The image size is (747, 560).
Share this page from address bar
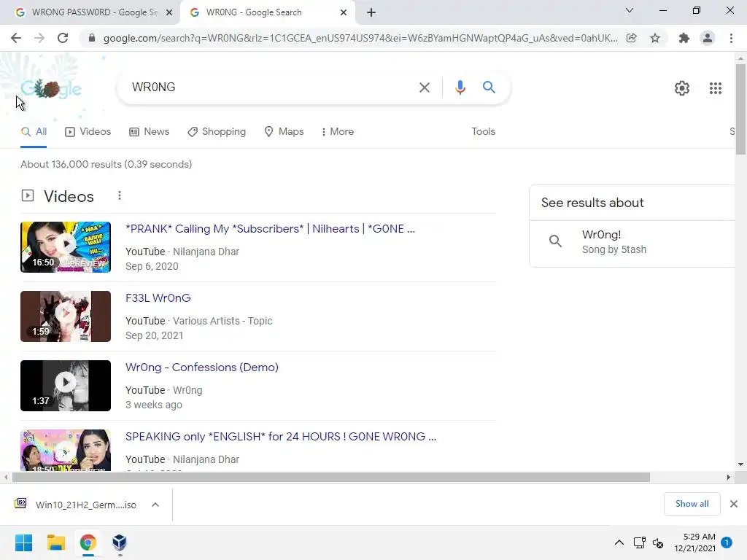pos(631,38)
